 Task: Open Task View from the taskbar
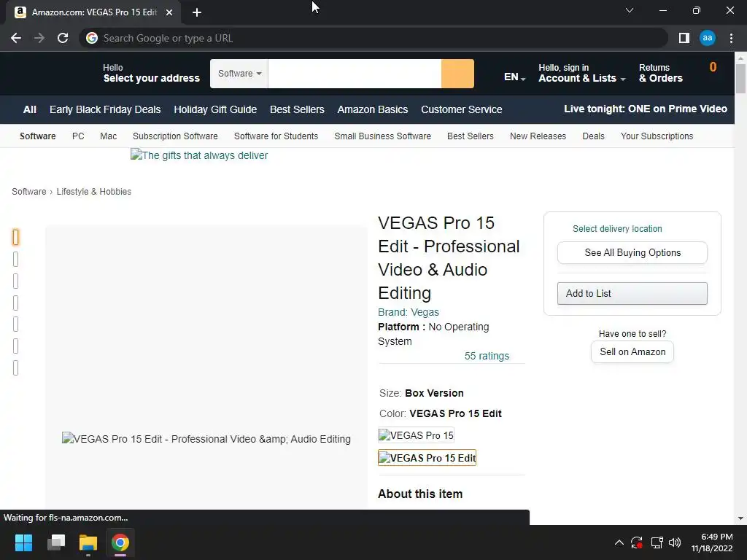(x=56, y=542)
